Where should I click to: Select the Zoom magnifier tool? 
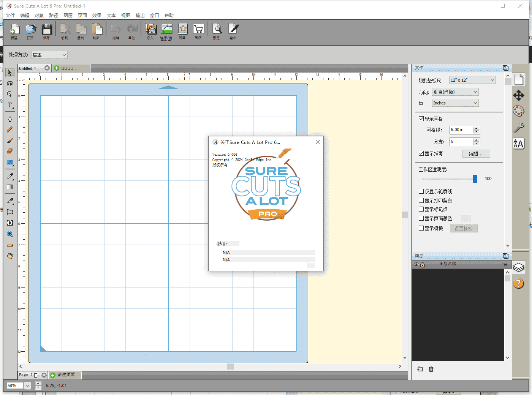[x=10, y=234]
